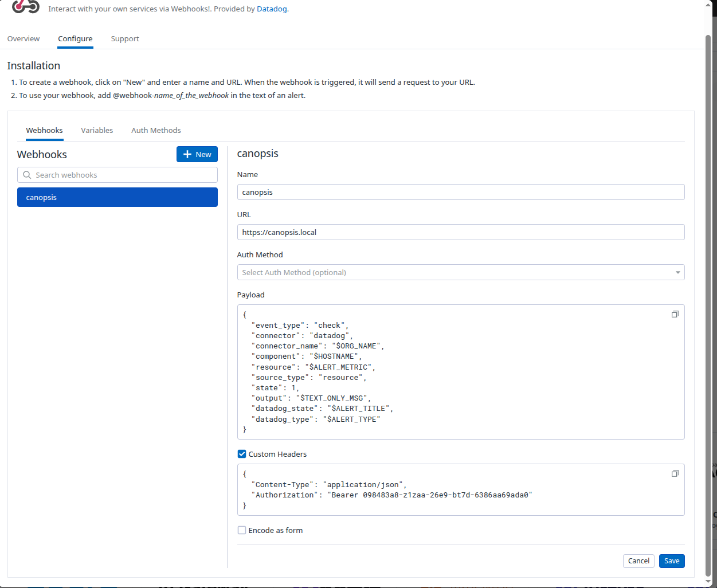Image resolution: width=717 pixels, height=588 pixels.
Task: Click the Save button
Action: pyautogui.click(x=672, y=560)
